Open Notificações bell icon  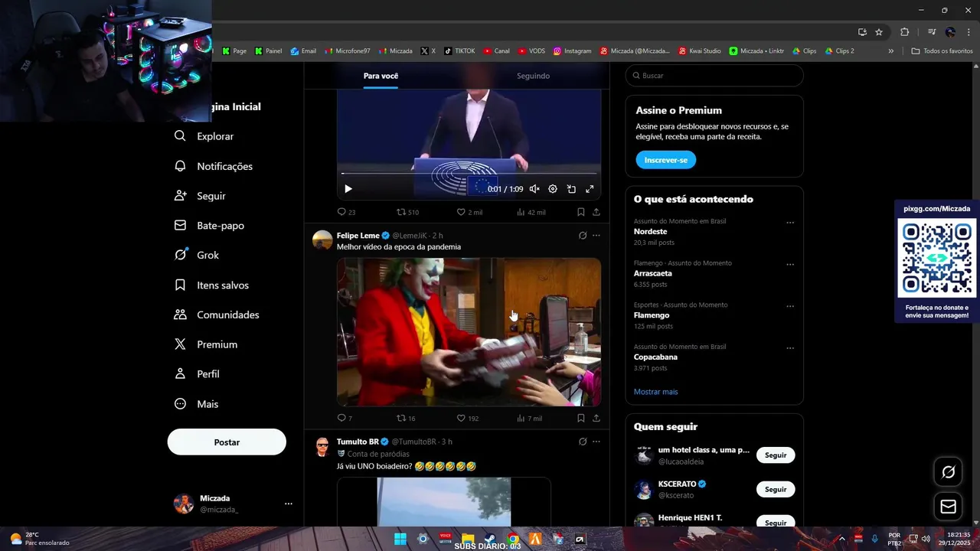click(x=180, y=166)
